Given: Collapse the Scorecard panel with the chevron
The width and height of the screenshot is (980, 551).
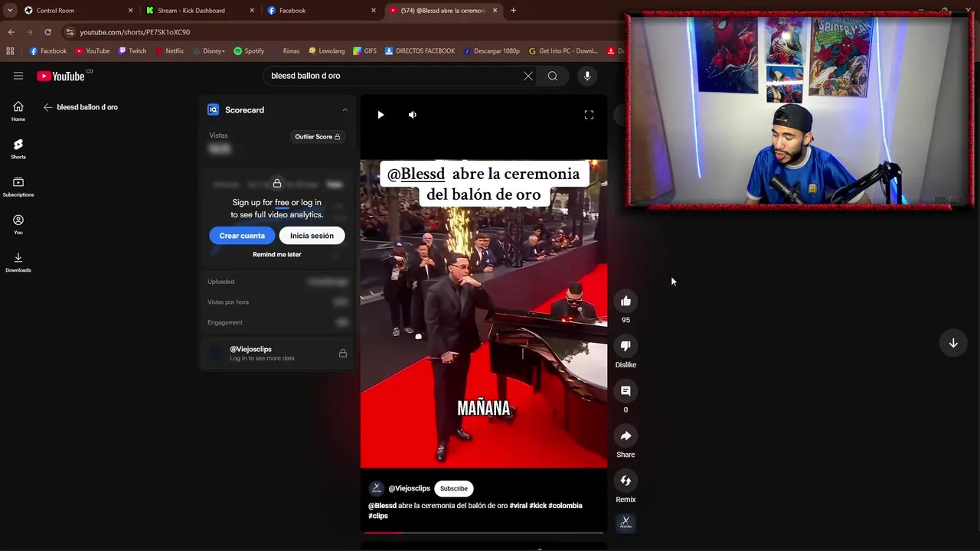Looking at the screenshot, I should tap(345, 110).
